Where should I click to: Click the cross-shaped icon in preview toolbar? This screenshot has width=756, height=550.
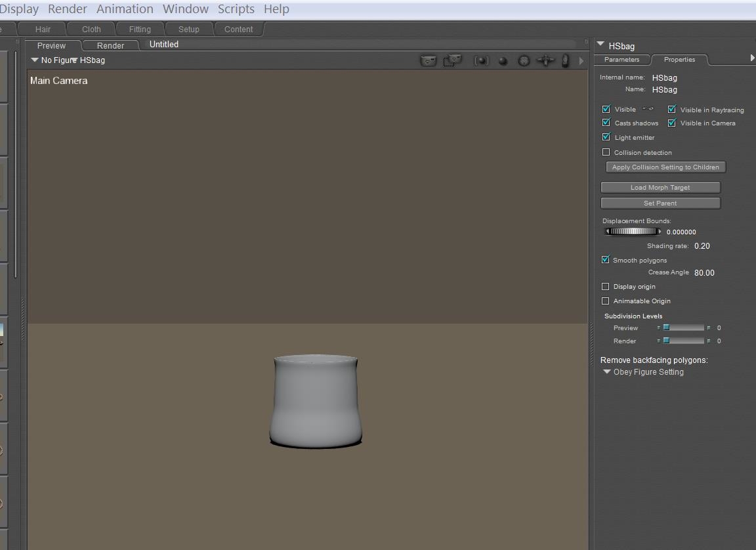(545, 60)
